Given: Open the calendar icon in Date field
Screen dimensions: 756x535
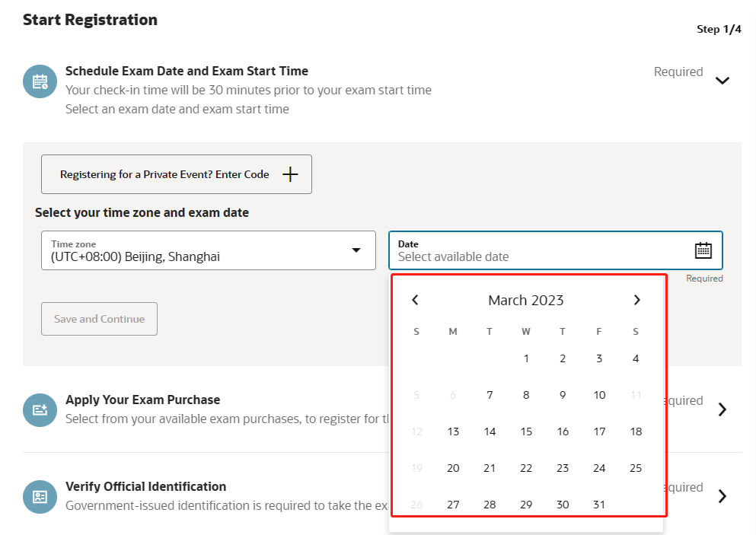Looking at the screenshot, I should 703,250.
